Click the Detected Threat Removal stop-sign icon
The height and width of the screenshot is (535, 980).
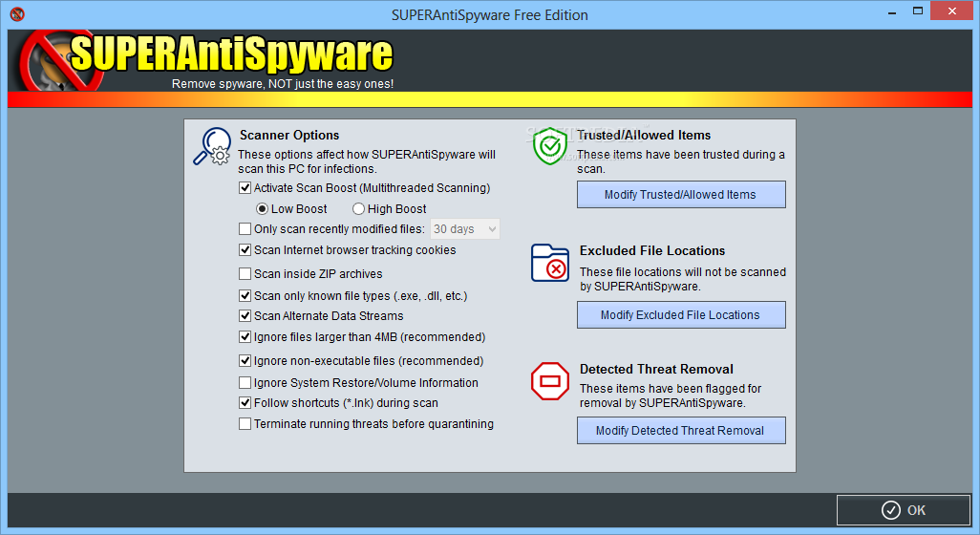(550, 380)
